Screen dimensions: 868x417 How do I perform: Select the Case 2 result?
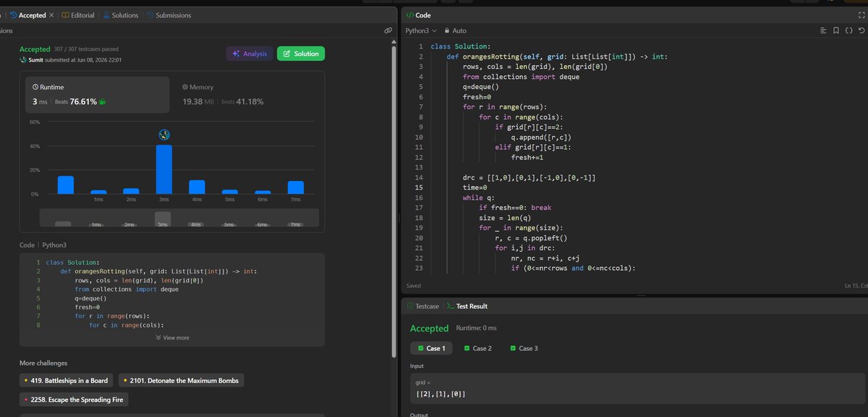click(477, 348)
